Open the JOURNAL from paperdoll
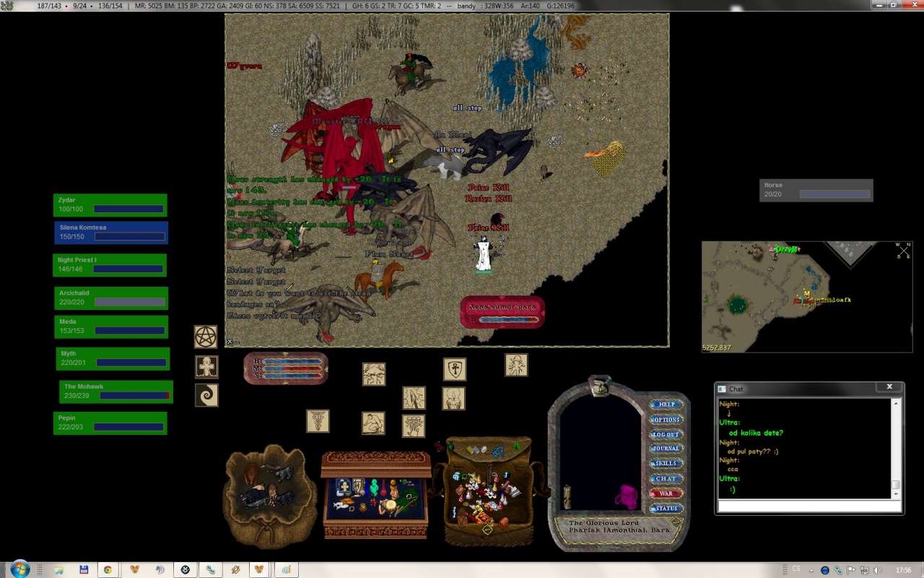 point(665,449)
